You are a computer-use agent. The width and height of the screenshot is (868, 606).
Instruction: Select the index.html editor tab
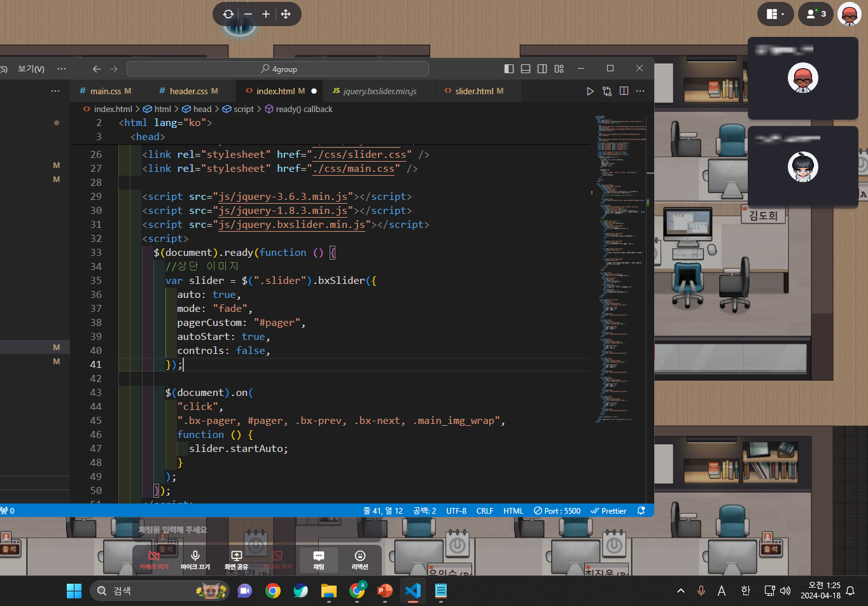coord(281,91)
